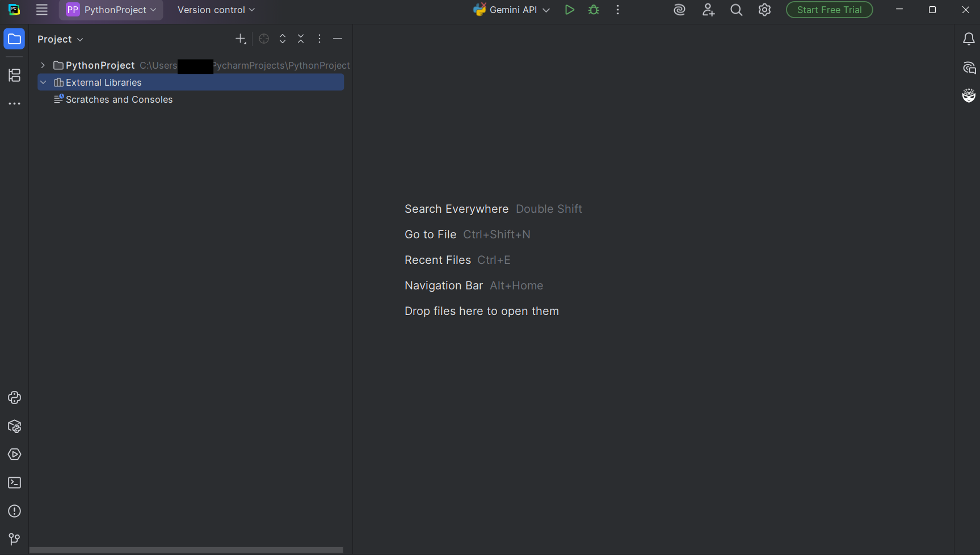This screenshot has height=555, width=980.
Task: Collapse the External Libraries node
Action: [x=43, y=82]
